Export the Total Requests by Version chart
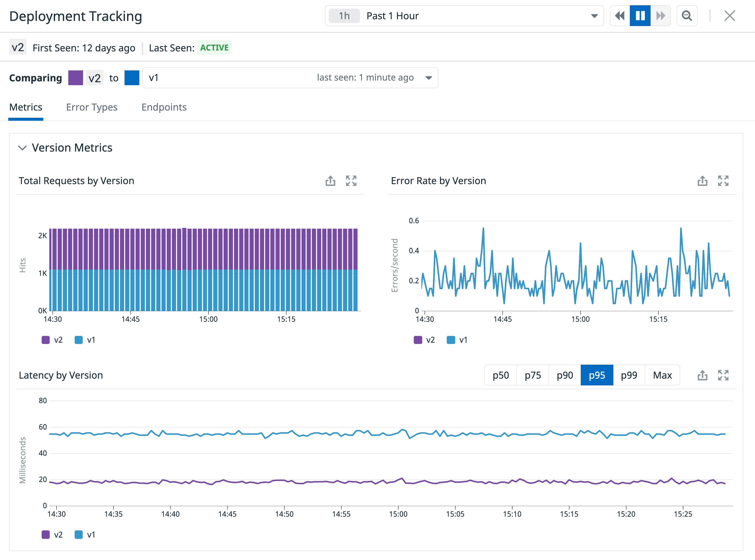Image resolution: width=755 pixels, height=560 pixels. [x=330, y=181]
